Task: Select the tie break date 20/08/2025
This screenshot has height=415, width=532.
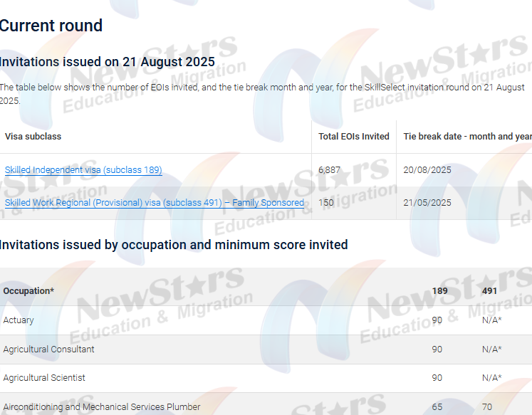Action: (427, 170)
